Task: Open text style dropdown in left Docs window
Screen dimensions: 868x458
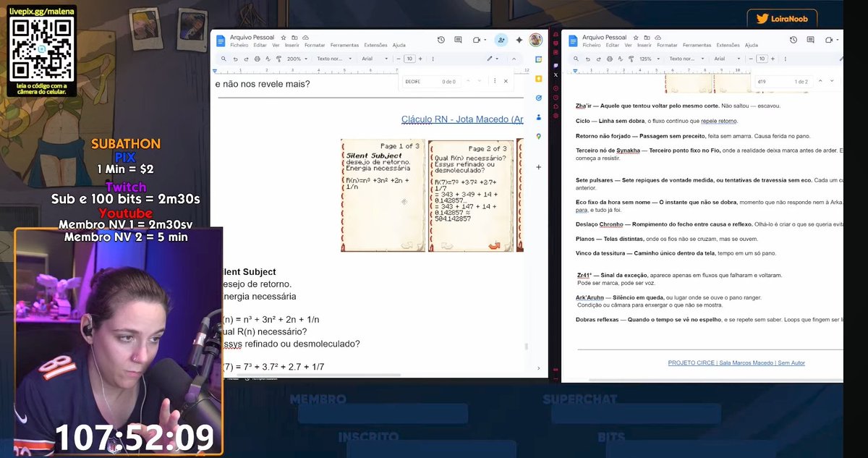Action: (334, 59)
